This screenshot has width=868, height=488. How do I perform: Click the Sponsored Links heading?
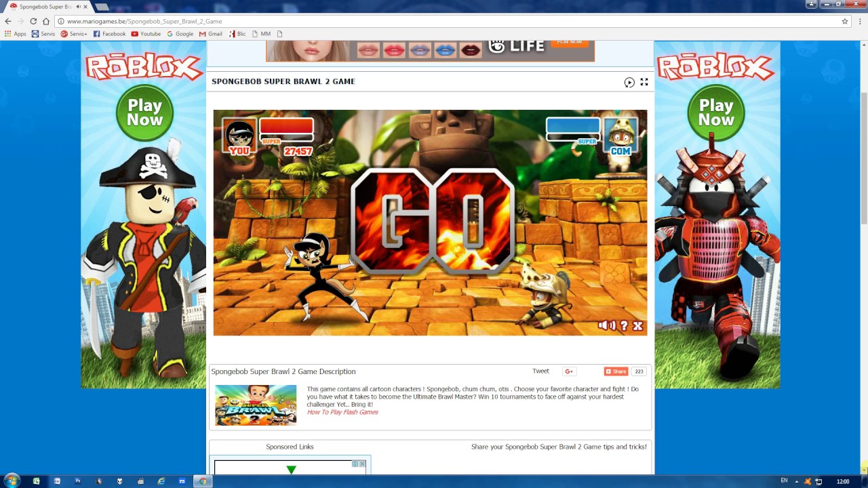point(290,447)
